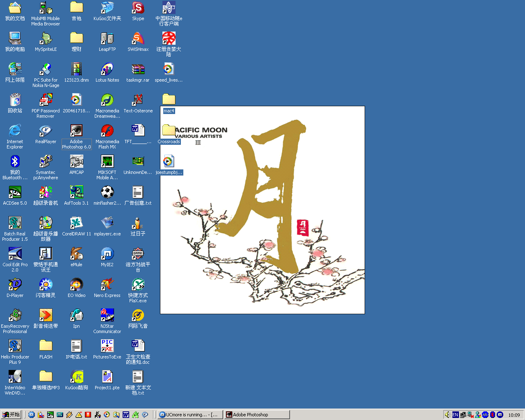Click the Pacific Moon album cover image

pyautogui.click(x=262, y=210)
